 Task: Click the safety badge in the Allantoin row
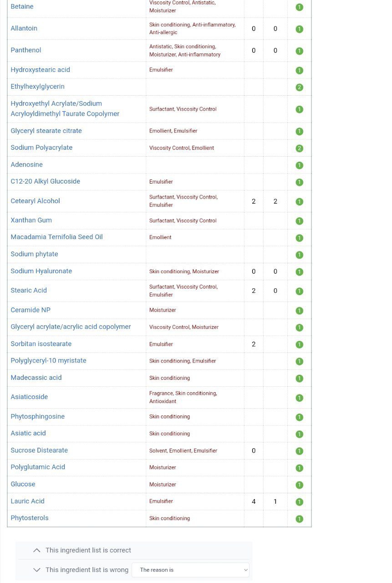coord(299,29)
